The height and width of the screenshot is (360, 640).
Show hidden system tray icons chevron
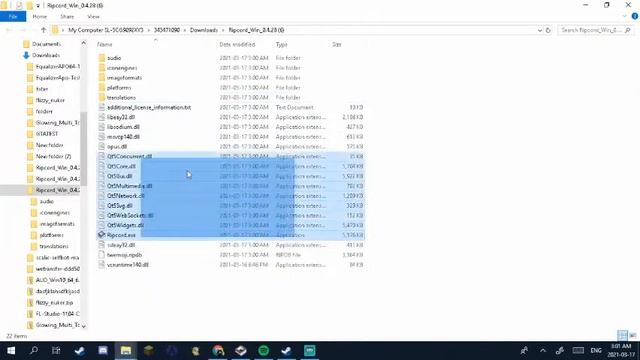pyautogui.click(x=542, y=351)
